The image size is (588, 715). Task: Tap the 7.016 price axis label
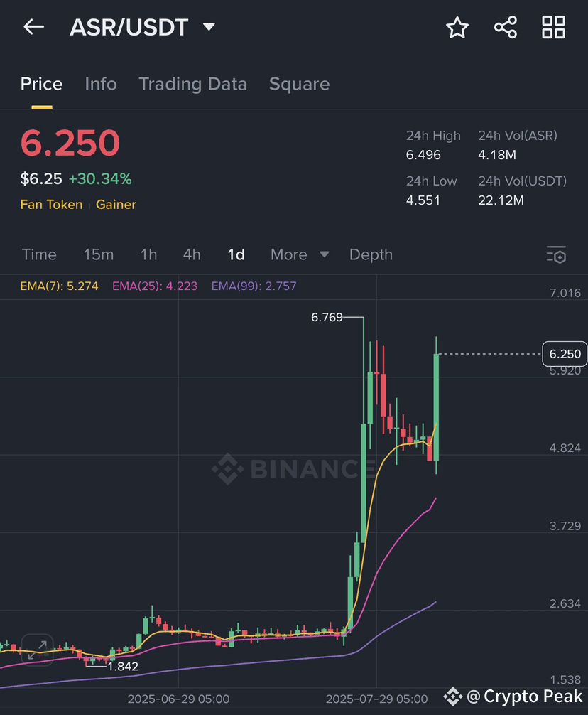pyautogui.click(x=565, y=293)
